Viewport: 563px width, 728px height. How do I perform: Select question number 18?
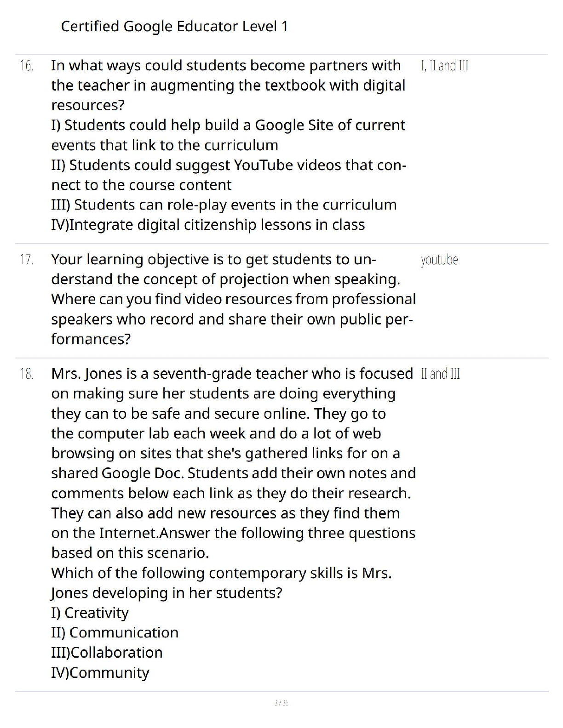(x=27, y=374)
